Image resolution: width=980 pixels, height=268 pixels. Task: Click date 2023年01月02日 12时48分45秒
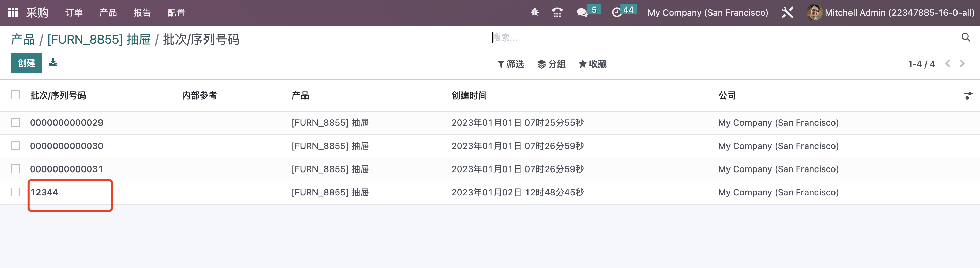pyautogui.click(x=517, y=192)
